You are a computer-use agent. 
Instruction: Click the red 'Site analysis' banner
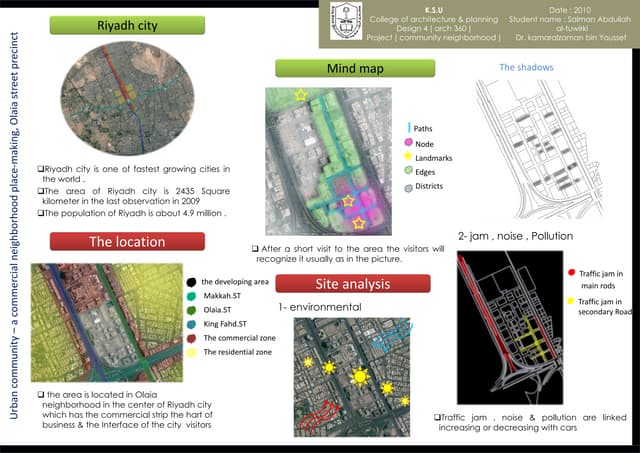[x=353, y=284]
